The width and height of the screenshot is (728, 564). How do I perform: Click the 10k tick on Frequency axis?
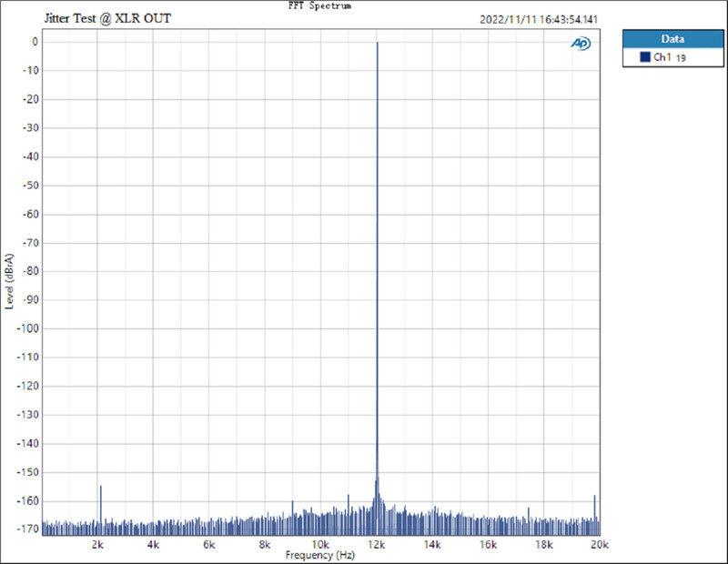pos(320,545)
